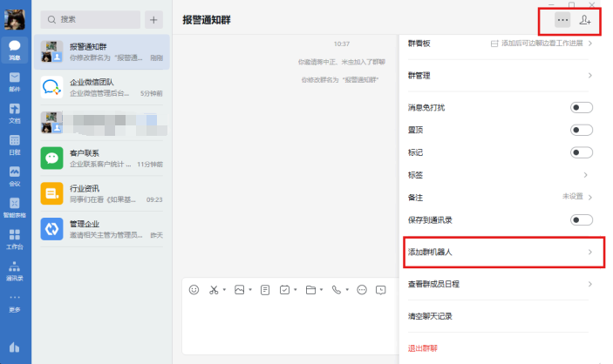Click 备注 未设置 value
The width and height of the screenshot is (613, 364).
tap(573, 197)
